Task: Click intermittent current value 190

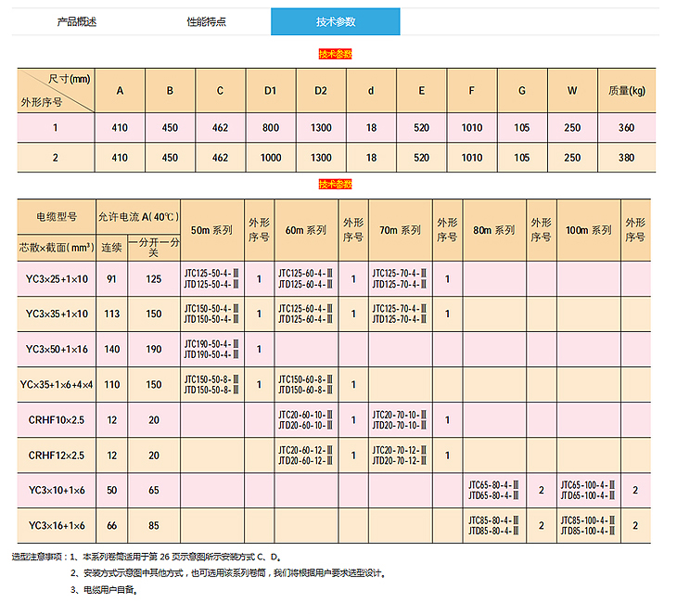Action: [154, 349]
